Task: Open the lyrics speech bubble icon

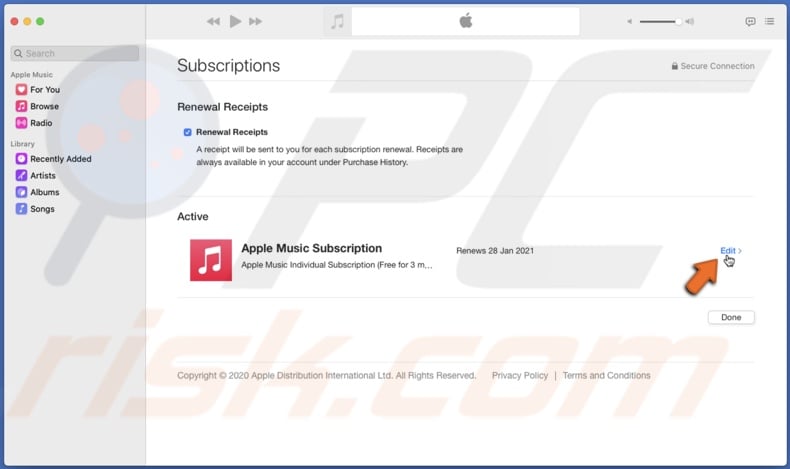Action: pos(750,21)
